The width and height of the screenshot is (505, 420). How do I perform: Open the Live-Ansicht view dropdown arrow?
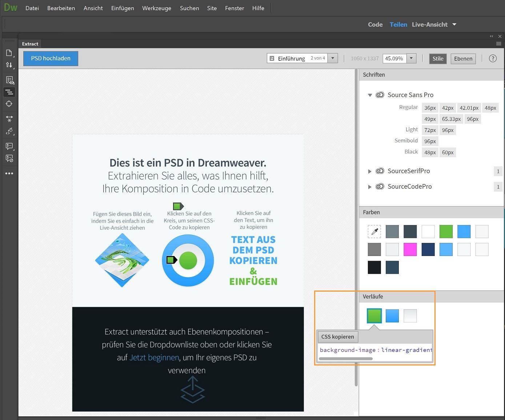coord(454,24)
